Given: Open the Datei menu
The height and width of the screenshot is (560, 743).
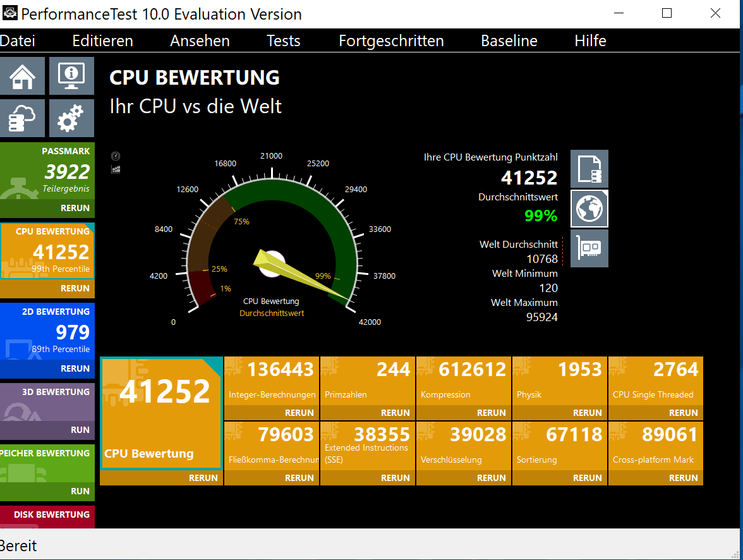Looking at the screenshot, I should click(18, 41).
